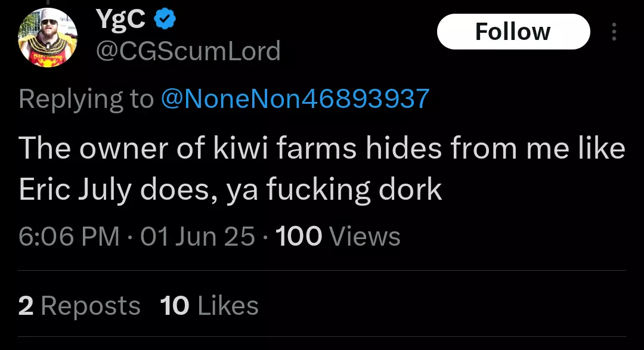Screen dimensions: 644x350
Task: Select the 'Eric July' text line
Action: pyautogui.click(x=230, y=190)
